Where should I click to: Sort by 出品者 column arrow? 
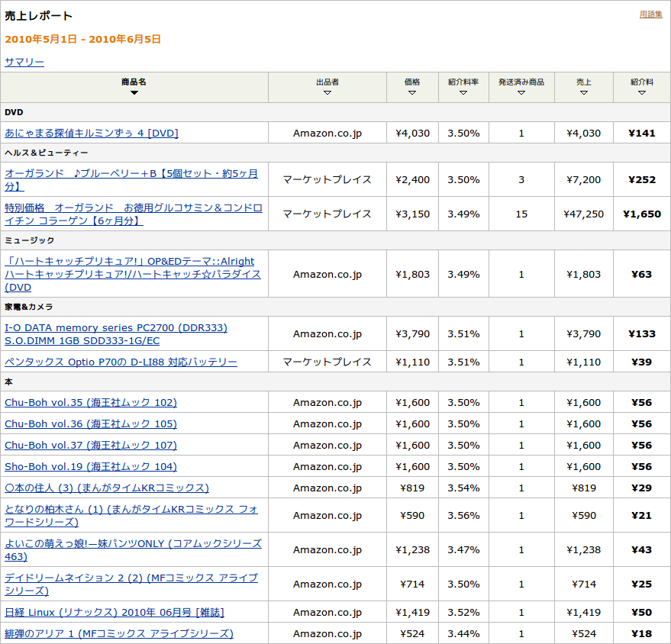pos(327,93)
